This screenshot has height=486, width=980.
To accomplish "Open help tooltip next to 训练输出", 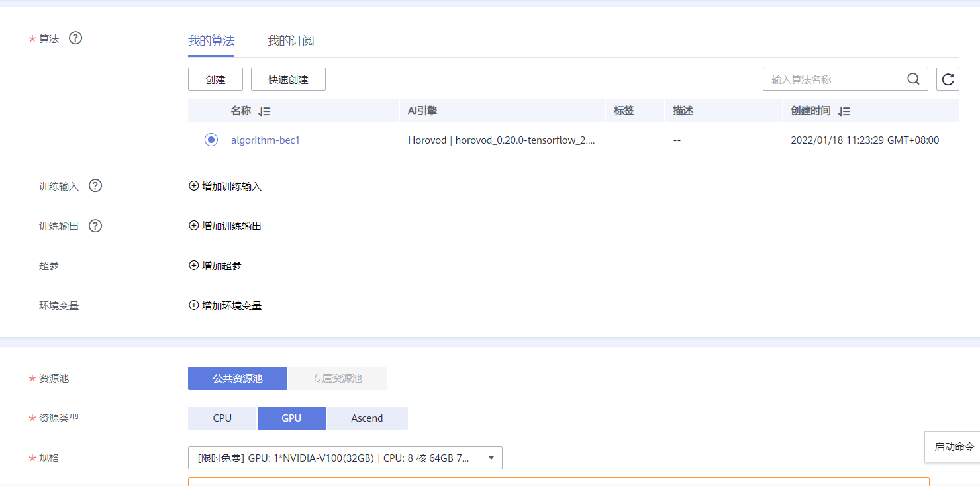I will tap(95, 226).
